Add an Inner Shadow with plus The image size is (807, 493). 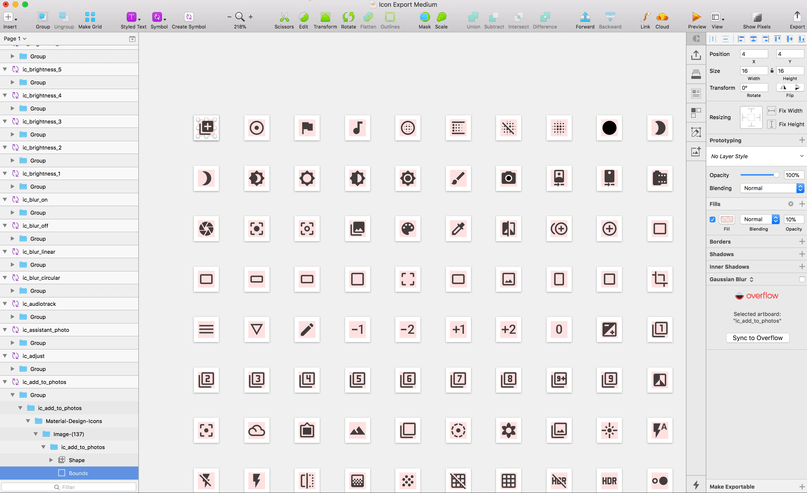[801, 267]
